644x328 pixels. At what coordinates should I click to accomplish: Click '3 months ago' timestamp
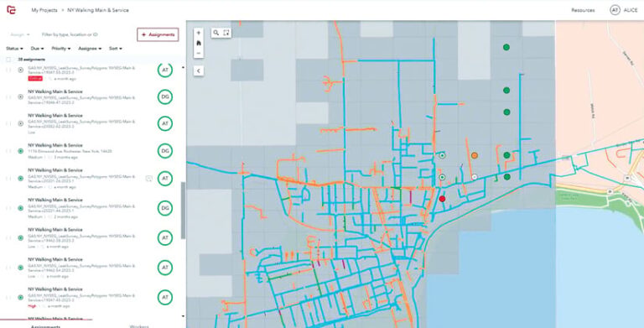coord(65,158)
